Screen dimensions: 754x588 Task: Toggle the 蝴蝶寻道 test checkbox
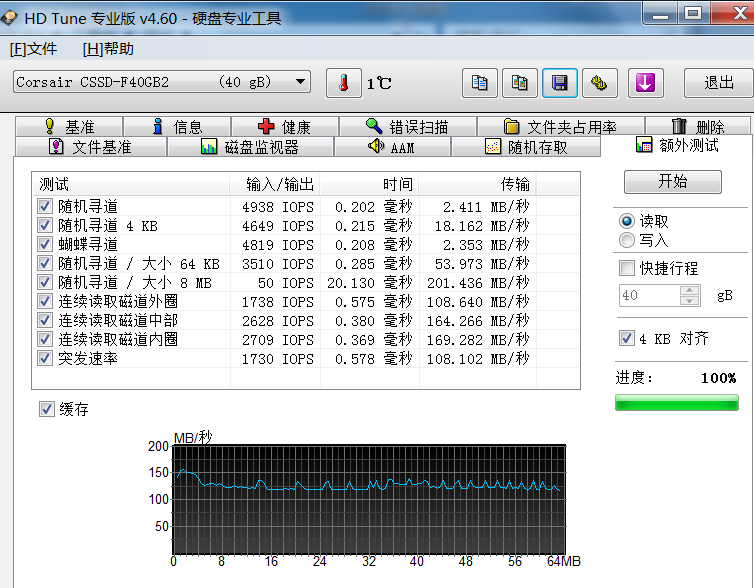[x=45, y=244]
